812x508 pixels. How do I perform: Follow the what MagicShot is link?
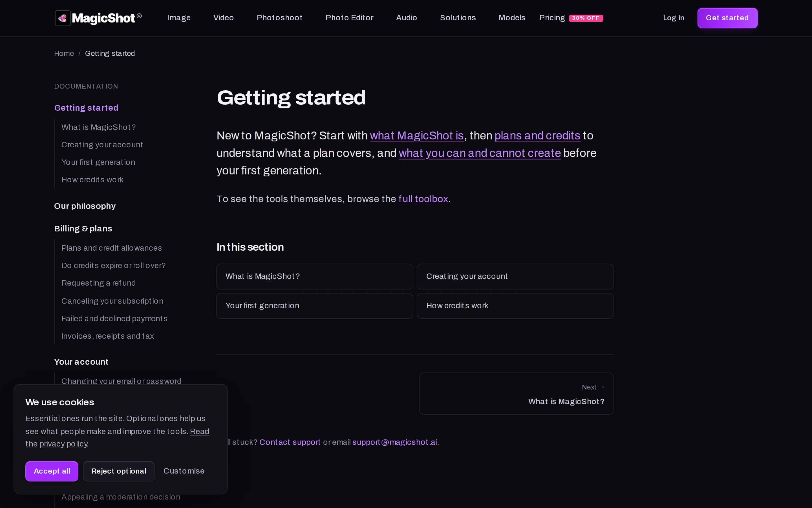click(x=417, y=136)
